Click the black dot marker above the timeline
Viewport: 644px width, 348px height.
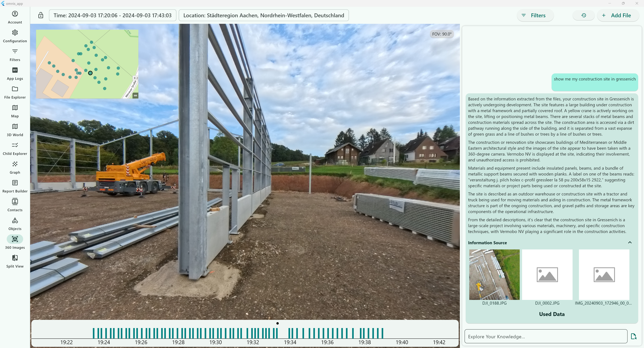point(277,323)
